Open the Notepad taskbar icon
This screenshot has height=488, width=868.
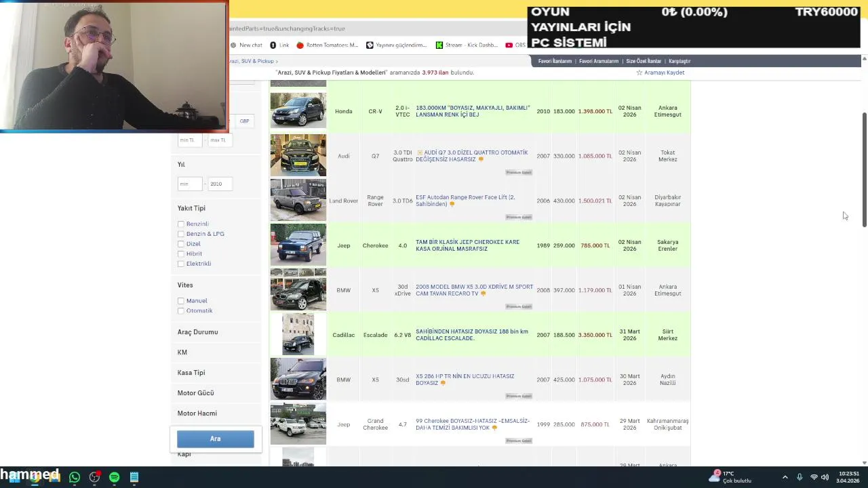(x=134, y=477)
